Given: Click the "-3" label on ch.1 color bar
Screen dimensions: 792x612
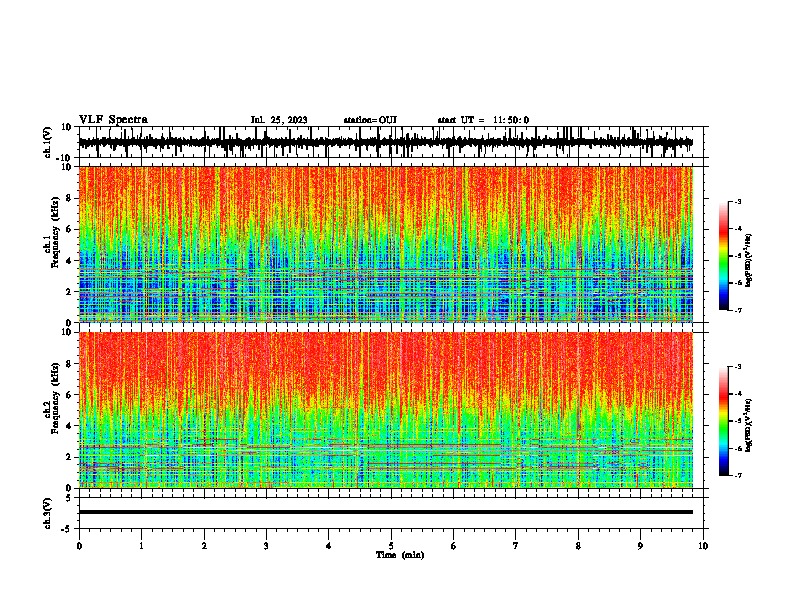Looking at the screenshot, I should click(x=738, y=201).
